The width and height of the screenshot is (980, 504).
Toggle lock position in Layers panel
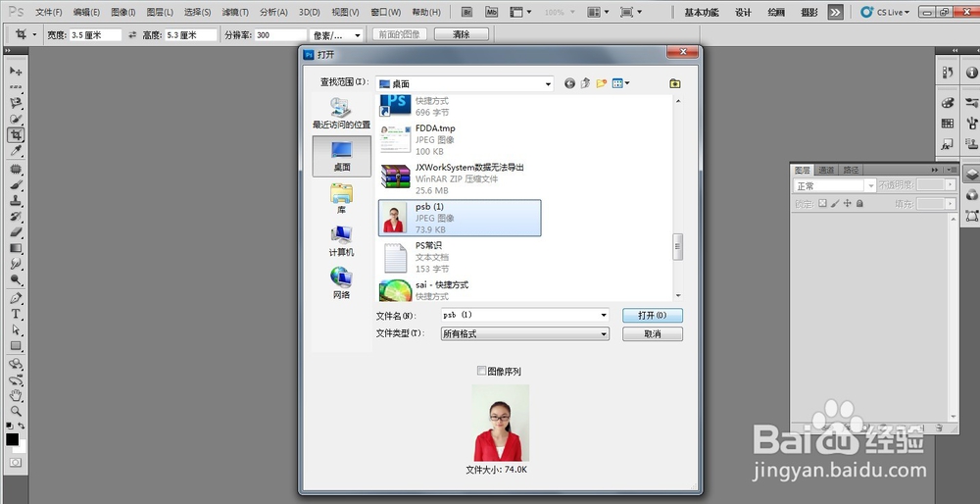[x=848, y=203]
